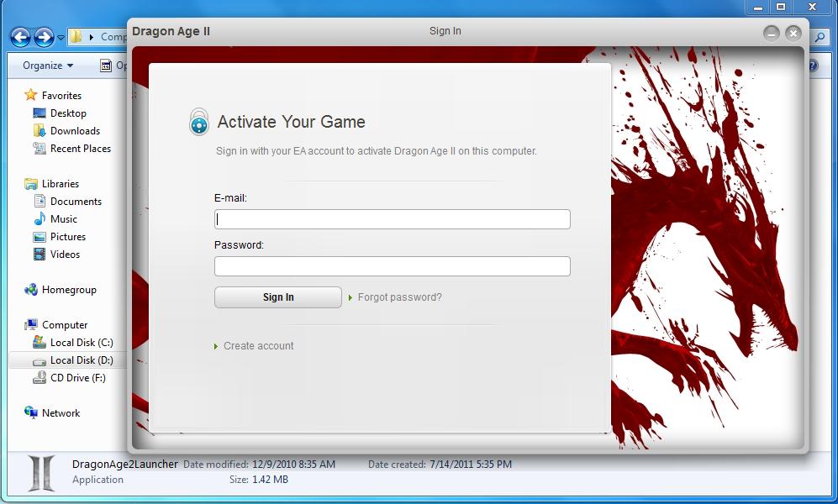Viewport: 838px width, 504px height.
Task: Open the Music library
Action: (x=64, y=219)
